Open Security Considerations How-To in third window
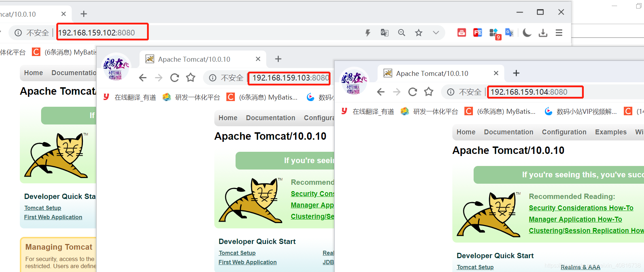This screenshot has height=272, width=644. pyautogui.click(x=581, y=208)
